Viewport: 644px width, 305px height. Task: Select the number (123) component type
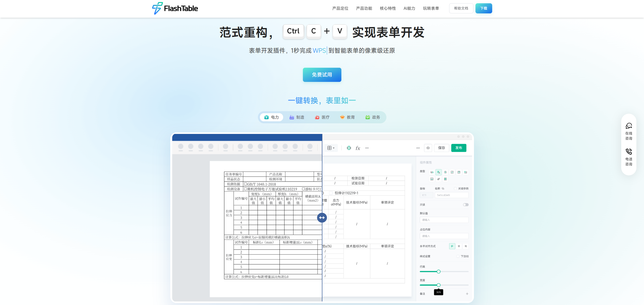click(432, 172)
